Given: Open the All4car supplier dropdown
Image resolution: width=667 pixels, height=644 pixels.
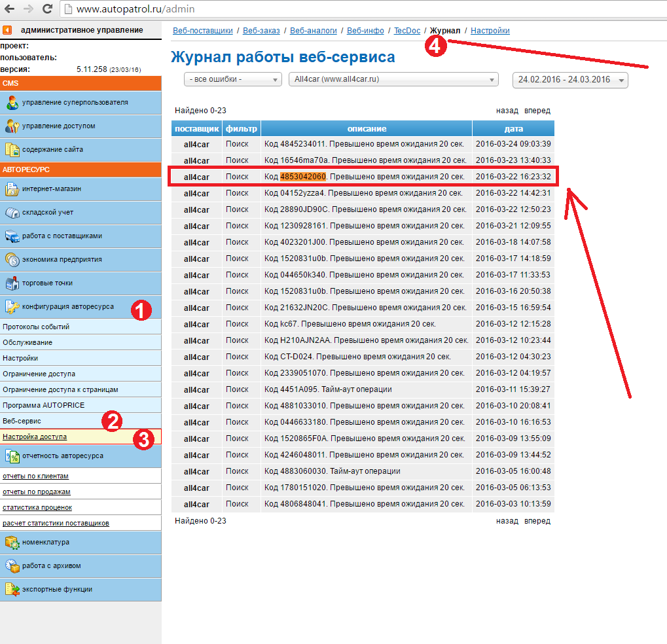Looking at the screenshot, I should [393, 80].
